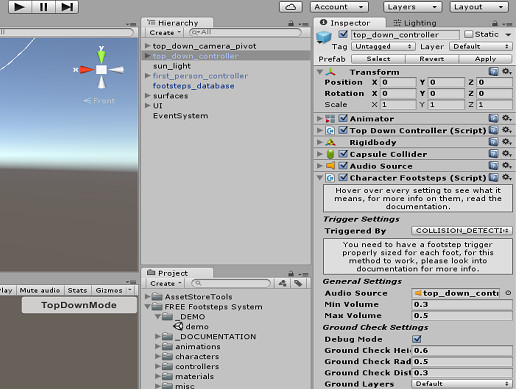Click the TopDownMode button
This screenshot has height=389, width=516.
coord(79,305)
